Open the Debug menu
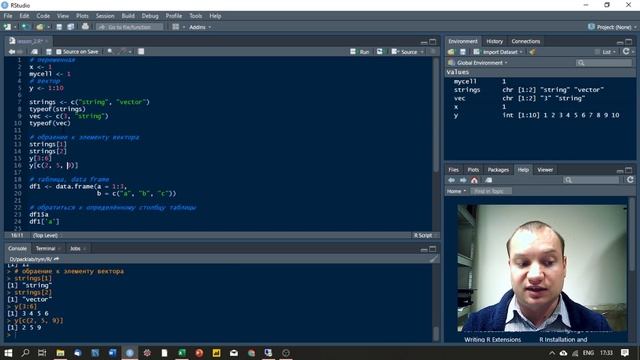The image size is (640, 360). point(150,16)
